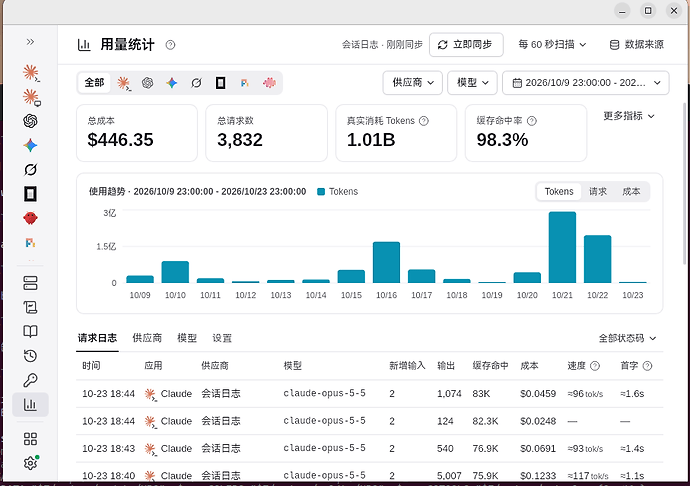Select the colorful Fi app icon in sidebar

click(30, 243)
